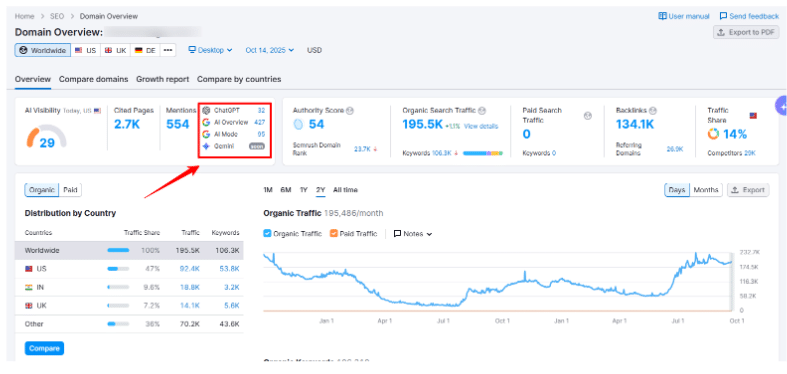Screen dimensions: 787x374
Task: Switch database to UK
Action: [115, 50]
